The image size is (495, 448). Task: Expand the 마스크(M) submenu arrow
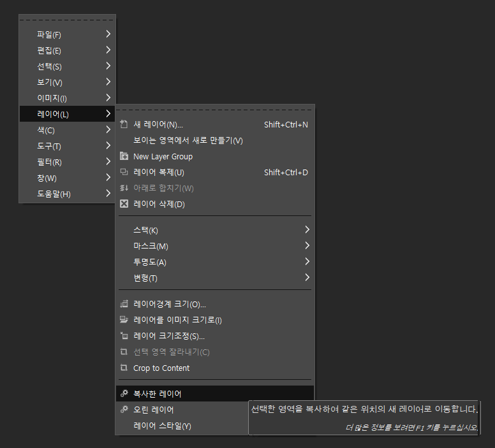click(x=307, y=245)
